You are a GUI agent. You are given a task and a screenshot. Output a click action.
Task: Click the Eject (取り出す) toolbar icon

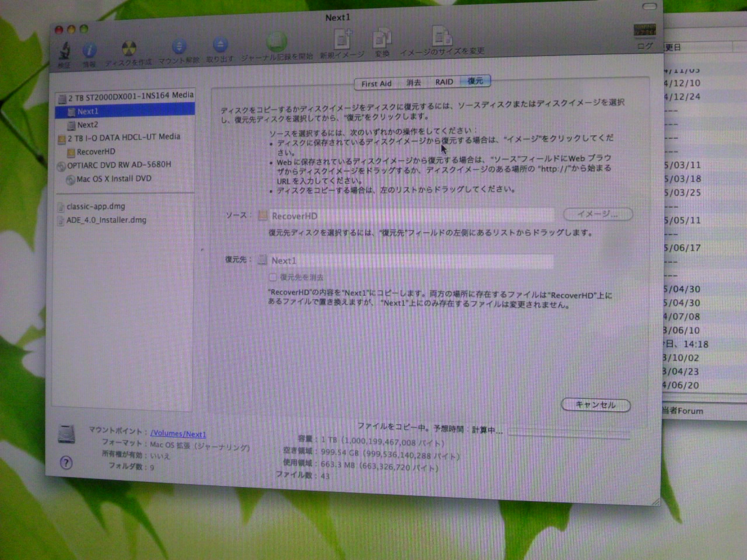[220, 45]
